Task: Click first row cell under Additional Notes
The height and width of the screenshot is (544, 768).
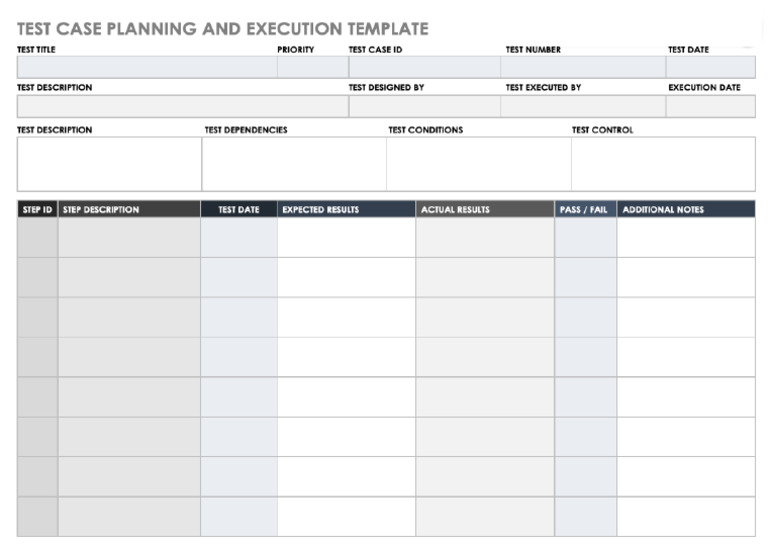Action: (686, 238)
